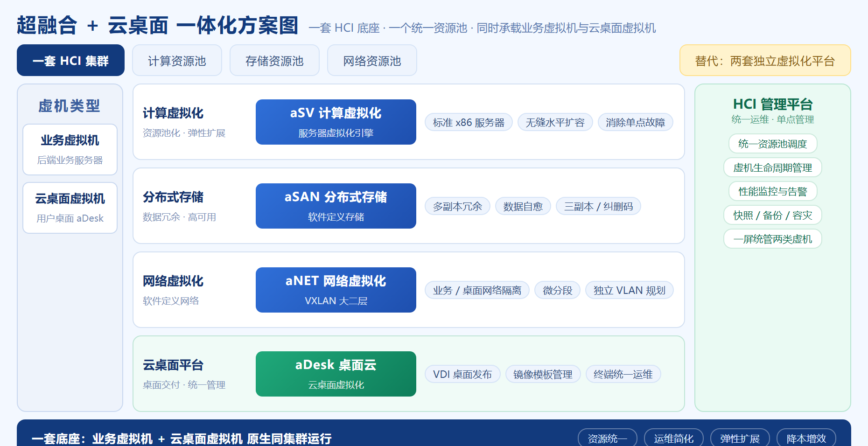
Task: Click the 替代：两套独立虚拟化平台 badge
Action: click(x=765, y=60)
